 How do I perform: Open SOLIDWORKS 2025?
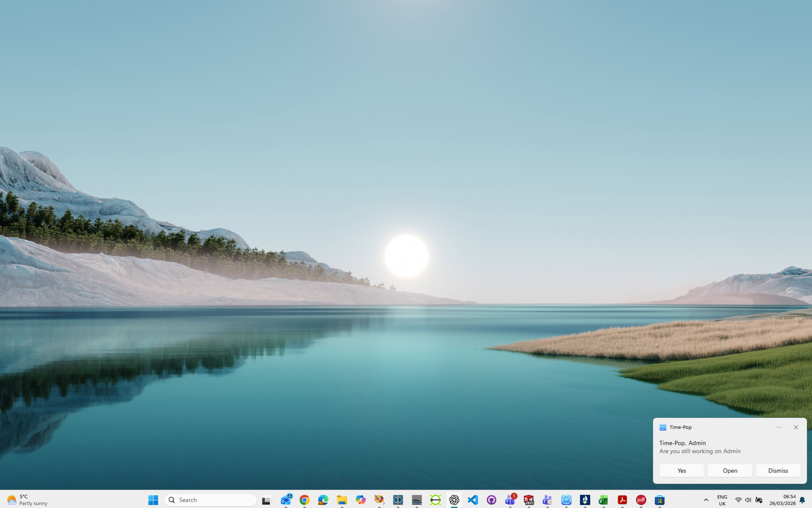[529, 500]
